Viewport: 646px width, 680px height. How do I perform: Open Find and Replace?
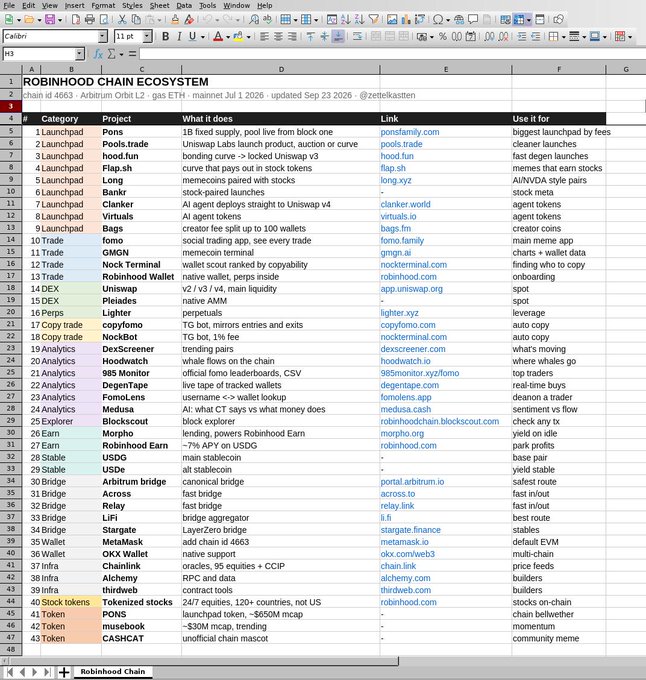pos(254,20)
